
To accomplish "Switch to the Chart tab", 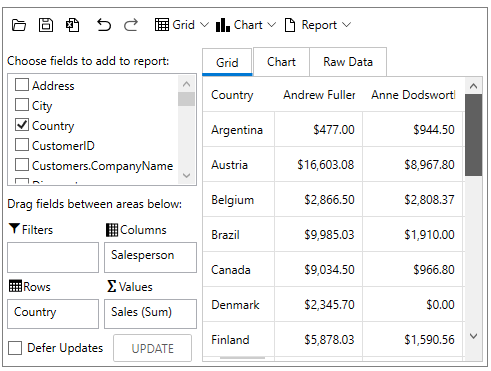I will click(x=281, y=62).
